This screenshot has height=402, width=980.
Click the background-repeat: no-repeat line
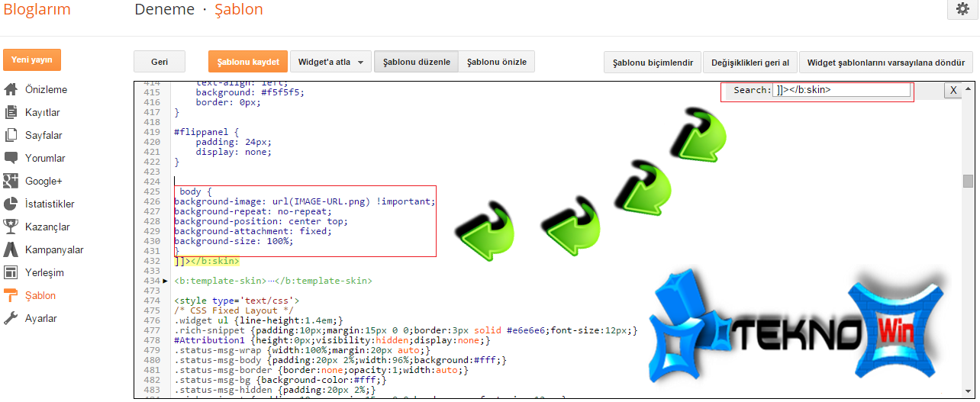click(253, 211)
